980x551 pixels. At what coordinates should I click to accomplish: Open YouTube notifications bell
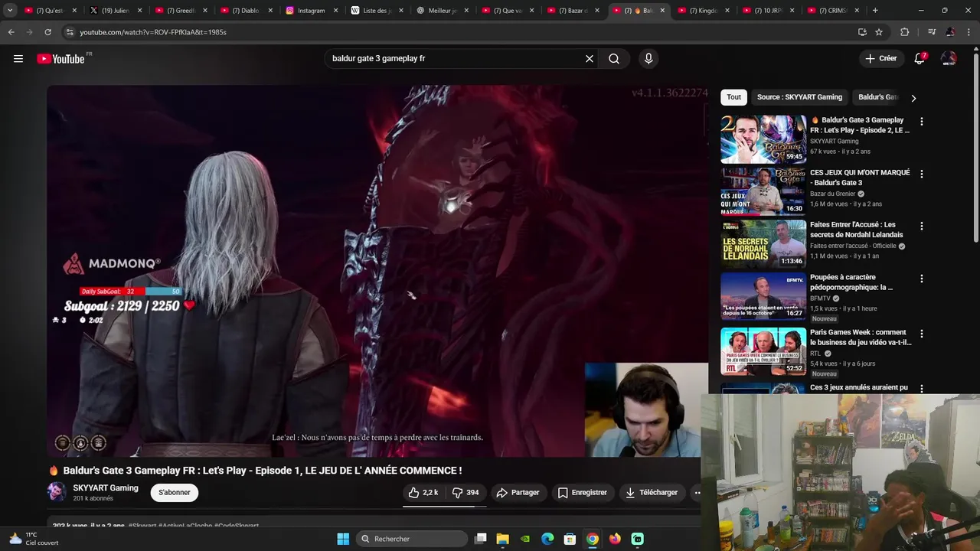[x=920, y=58]
